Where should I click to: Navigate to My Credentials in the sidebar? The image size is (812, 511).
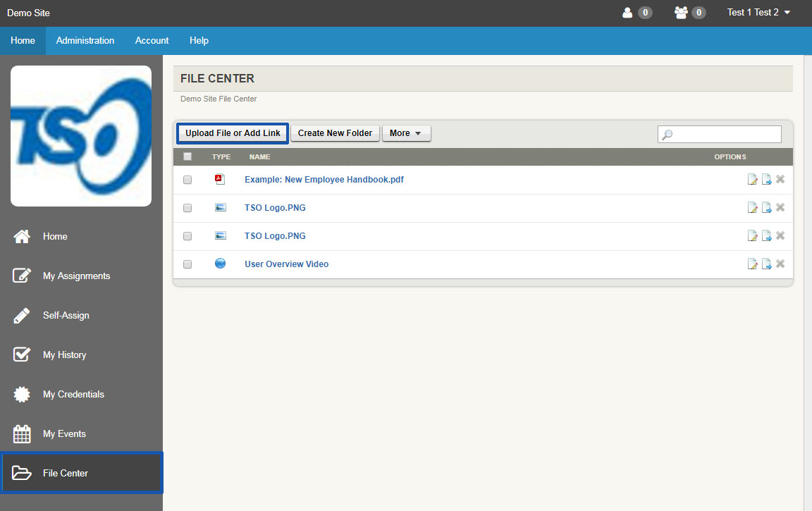(x=73, y=394)
